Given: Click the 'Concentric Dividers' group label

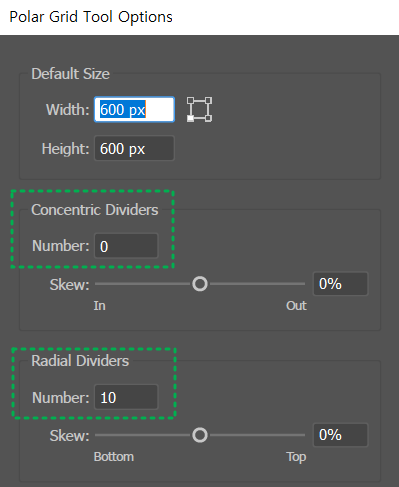Looking at the screenshot, I should 95,210.
